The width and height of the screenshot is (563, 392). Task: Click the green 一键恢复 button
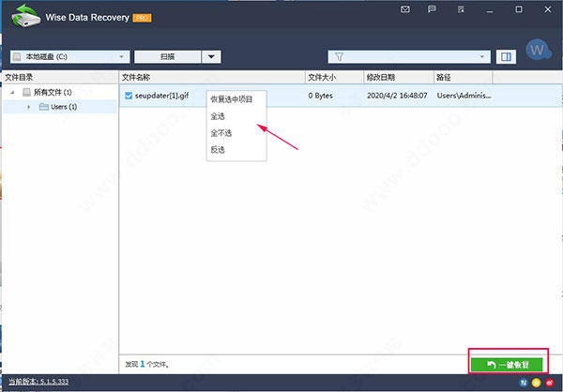tap(507, 365)
